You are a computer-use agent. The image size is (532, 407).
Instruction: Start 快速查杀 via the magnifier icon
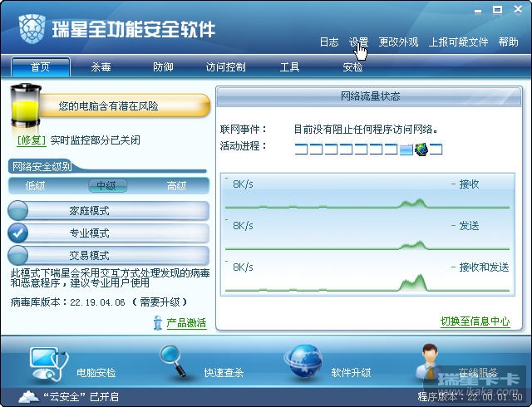(174, 361)
